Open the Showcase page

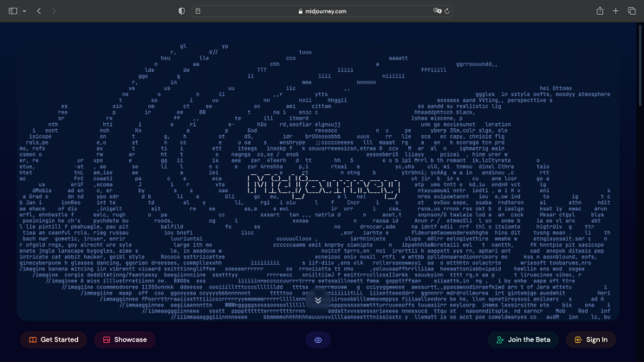125,339
